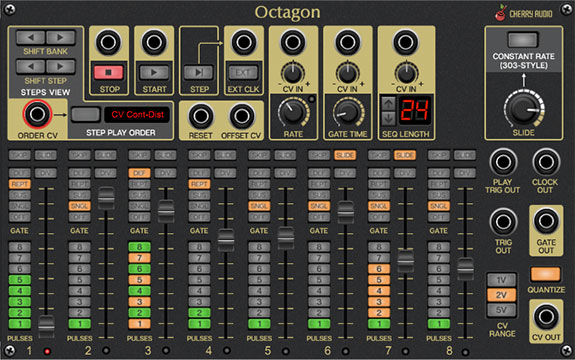Set step 3 pulses to 8
The width and height of the screenshot is (575, 360).
coord(139,247)
